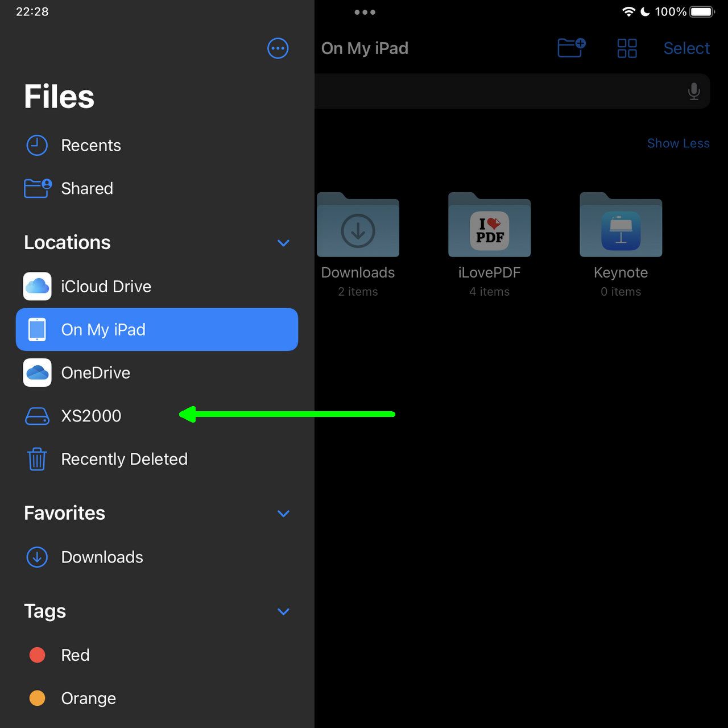This screenshot has width=728, height=728.
Task: Click the OneDrive app icon
Action: (x=37, y=373)
